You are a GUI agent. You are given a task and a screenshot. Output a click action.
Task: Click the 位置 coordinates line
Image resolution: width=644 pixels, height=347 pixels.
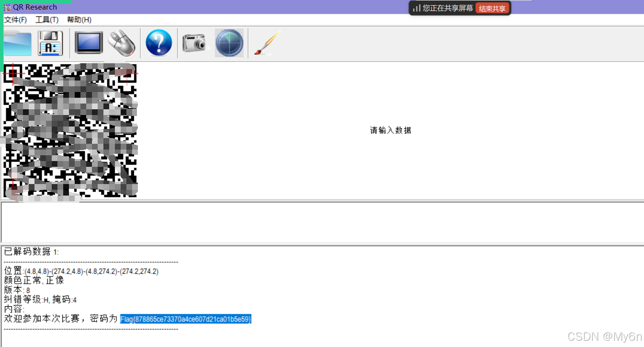point(81,271)
